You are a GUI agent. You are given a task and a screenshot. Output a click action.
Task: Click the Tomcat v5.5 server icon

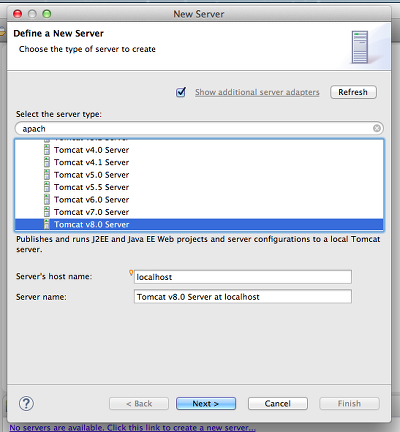click(x=47, y=187)
